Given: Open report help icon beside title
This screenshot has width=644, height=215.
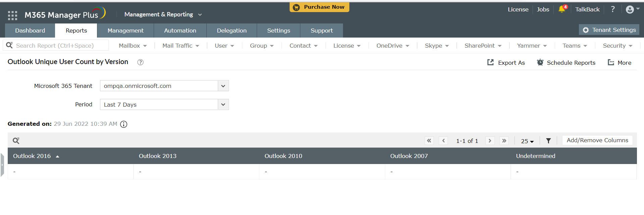Looking at the screenshot, I should tap(141, 62).
